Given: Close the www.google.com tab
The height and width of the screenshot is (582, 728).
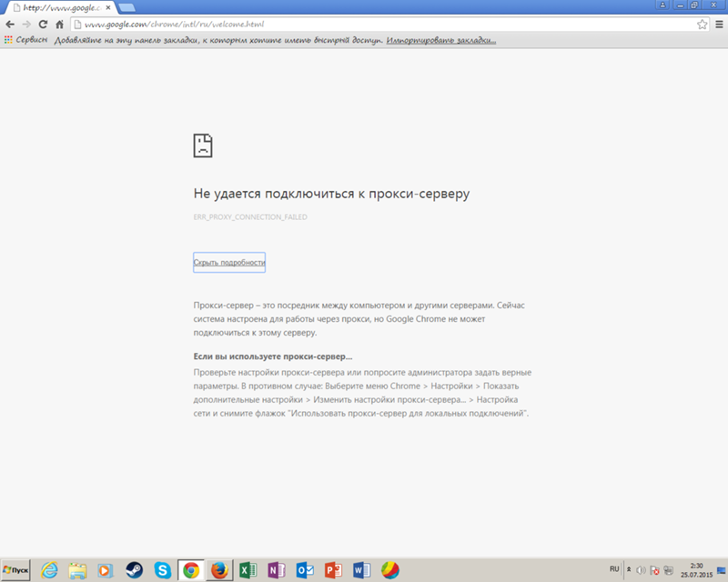Looking at the screenshot, I should [x=108, y=8].
